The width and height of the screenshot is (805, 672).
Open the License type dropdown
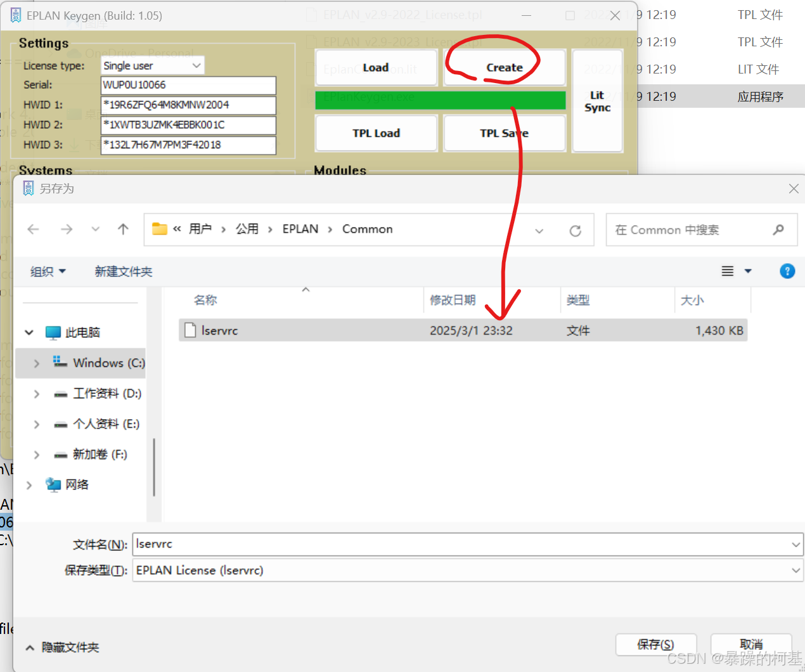coord(153,65)
